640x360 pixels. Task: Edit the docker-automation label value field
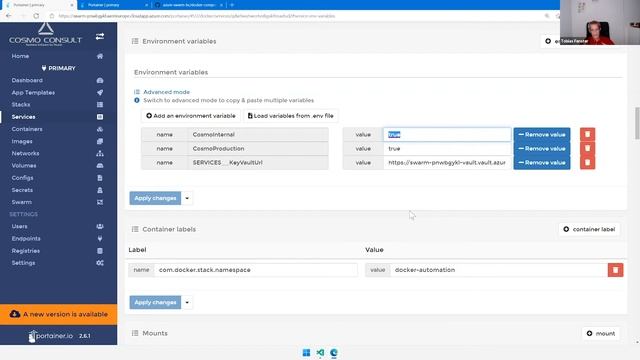pyautogui.click(x=499, y=270)
